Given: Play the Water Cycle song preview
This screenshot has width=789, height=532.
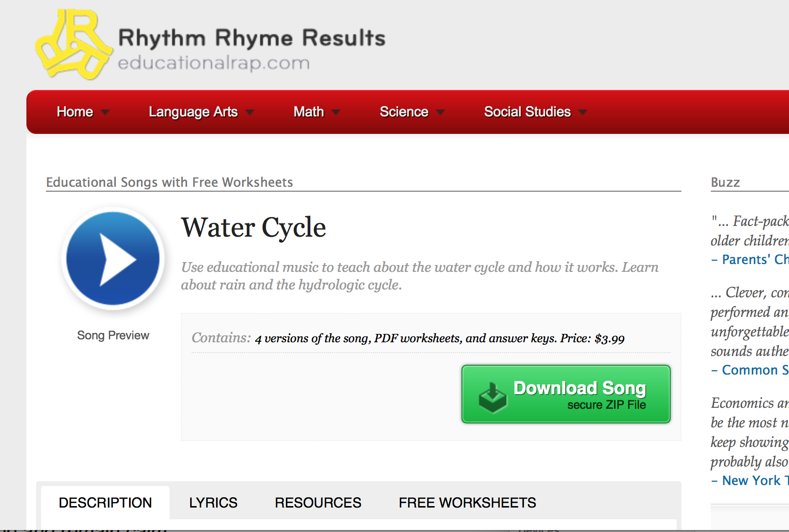Looking at the screenshot, I should pos(113,259).
